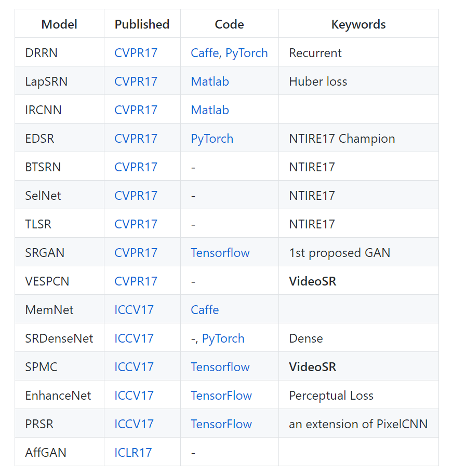Open EnhanceNet's TensorFlow code link
This screenshot has height=476, width=453.
tap(221, 396)
